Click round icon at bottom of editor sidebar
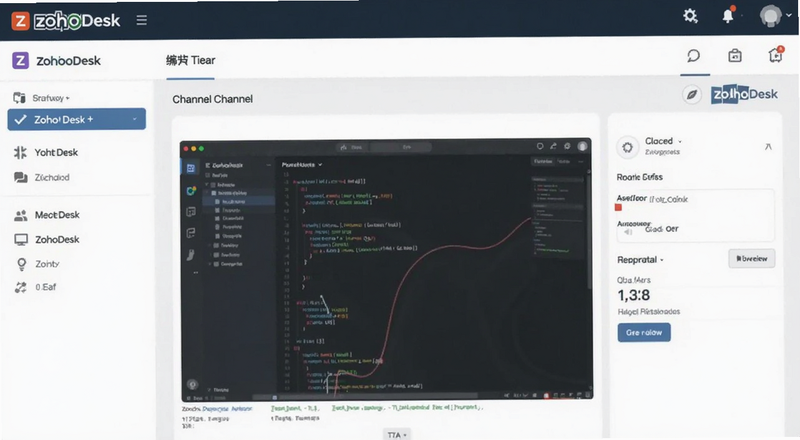The width and height of the screenshot is (800, 440). point(192,384)
